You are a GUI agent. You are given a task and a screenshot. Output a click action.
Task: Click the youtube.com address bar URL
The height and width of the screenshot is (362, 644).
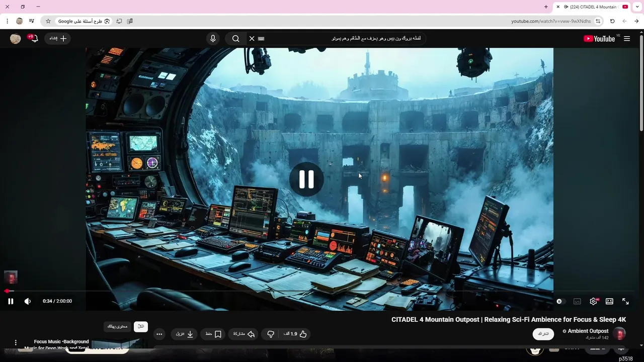(x=551, y=21)
